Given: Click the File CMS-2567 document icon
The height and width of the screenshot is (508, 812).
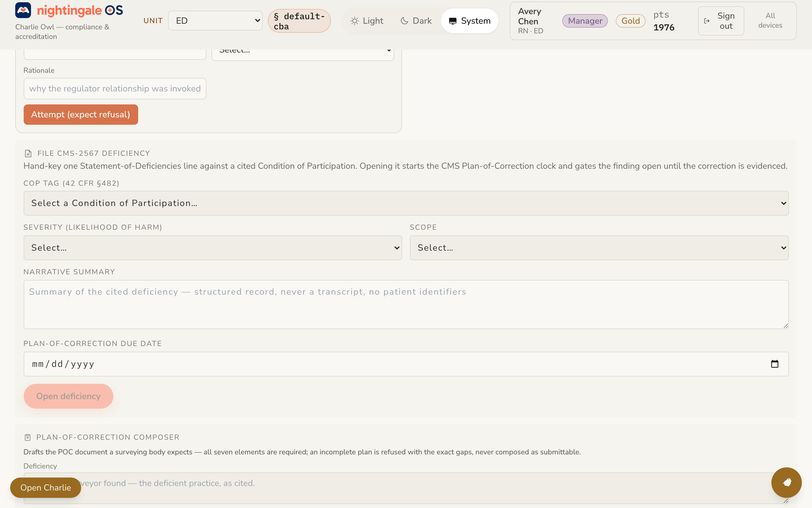Looking at the screenshot, I should click(28, 154).
